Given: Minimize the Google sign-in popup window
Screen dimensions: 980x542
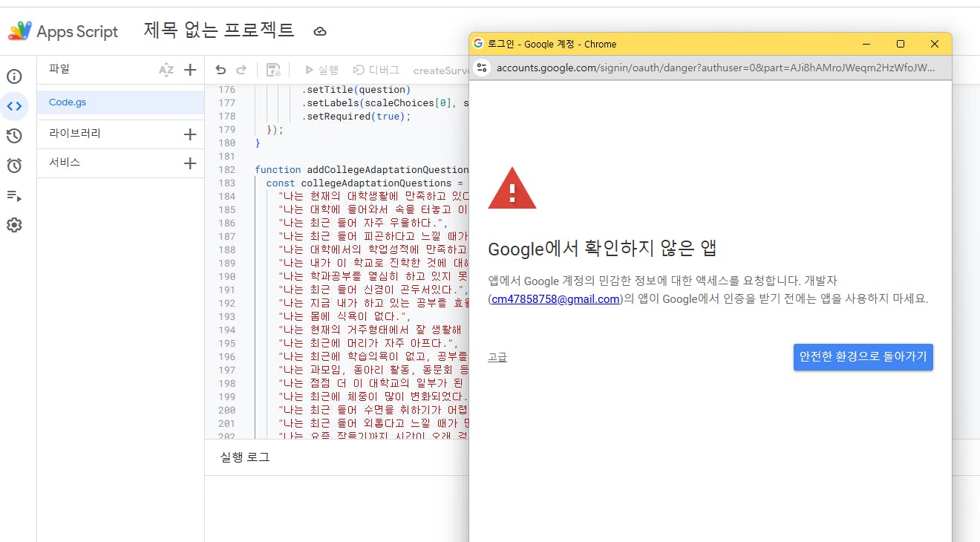Looking at the screenshot, I should (x=866, y=44).
